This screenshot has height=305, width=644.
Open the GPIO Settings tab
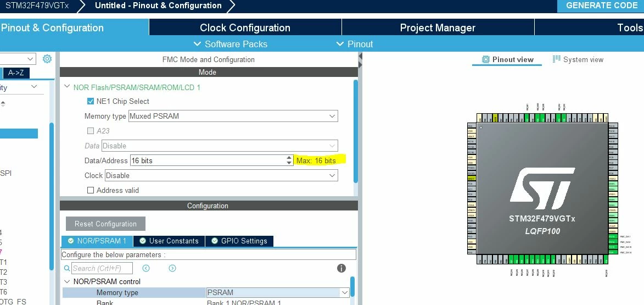tap(239, 241)
